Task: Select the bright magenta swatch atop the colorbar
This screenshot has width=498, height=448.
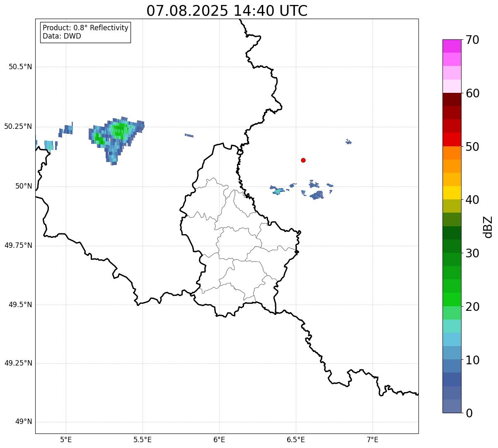Action: pos(454,46)
